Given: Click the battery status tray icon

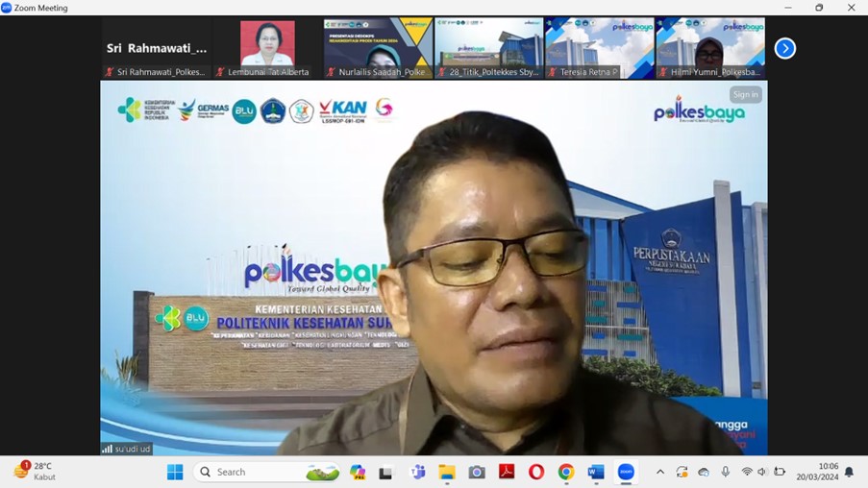Looking at the screenshot, I should coord(780,472).
